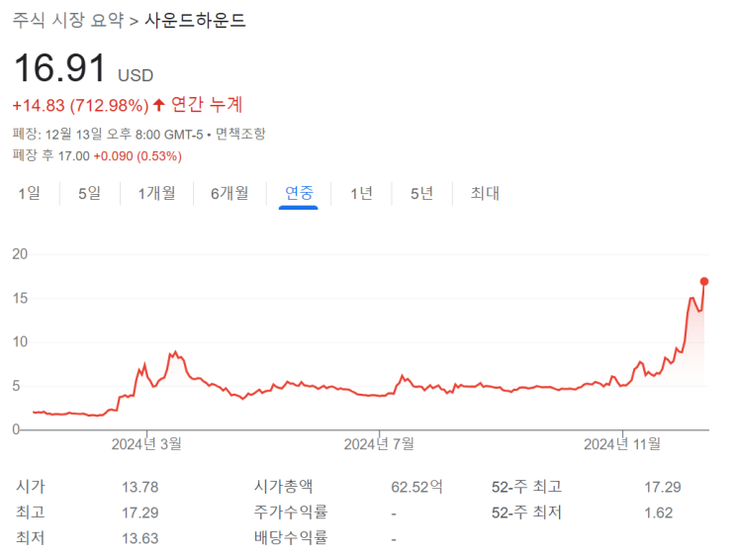Image resolution: width=735 pixels, height=560 pixels.
Task: Click the 최저 value 13.63
Action: tap(140, 538)
